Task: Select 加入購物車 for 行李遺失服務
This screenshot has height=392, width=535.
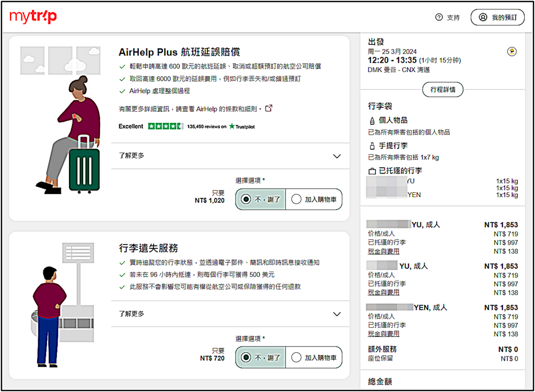Action: 313,358
